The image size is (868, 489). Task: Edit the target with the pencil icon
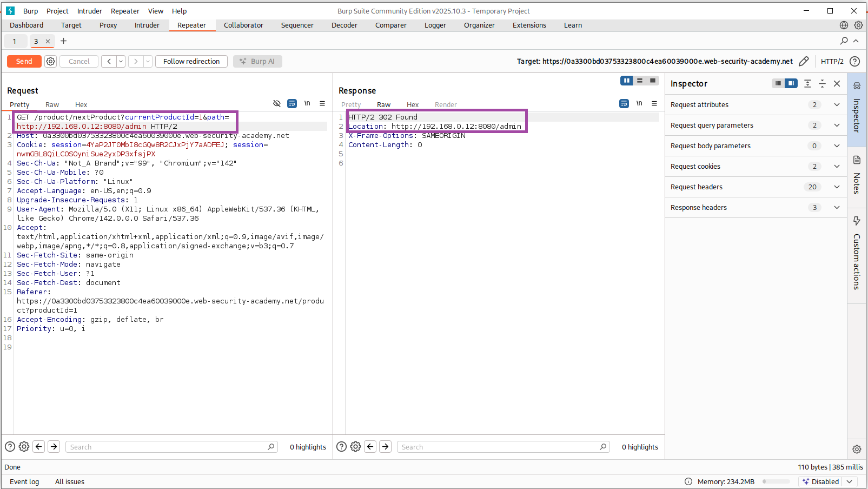click(804, 62)
